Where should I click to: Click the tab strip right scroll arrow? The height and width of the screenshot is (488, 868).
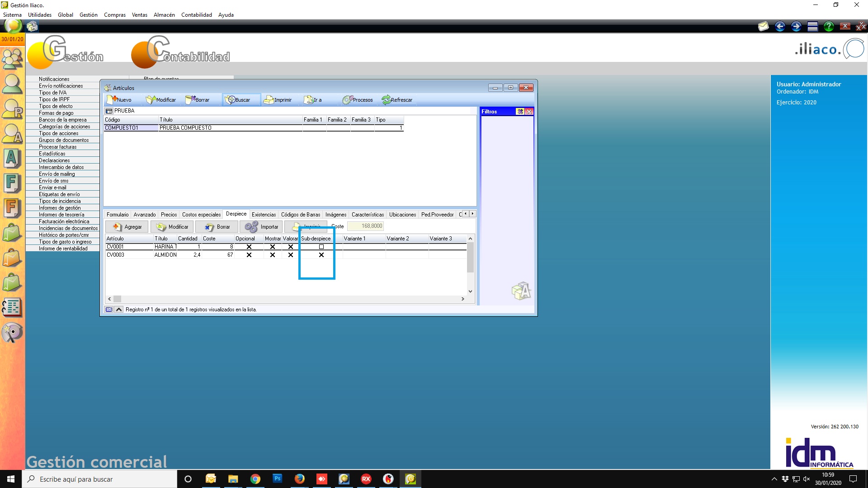click(x=472, y=214)
